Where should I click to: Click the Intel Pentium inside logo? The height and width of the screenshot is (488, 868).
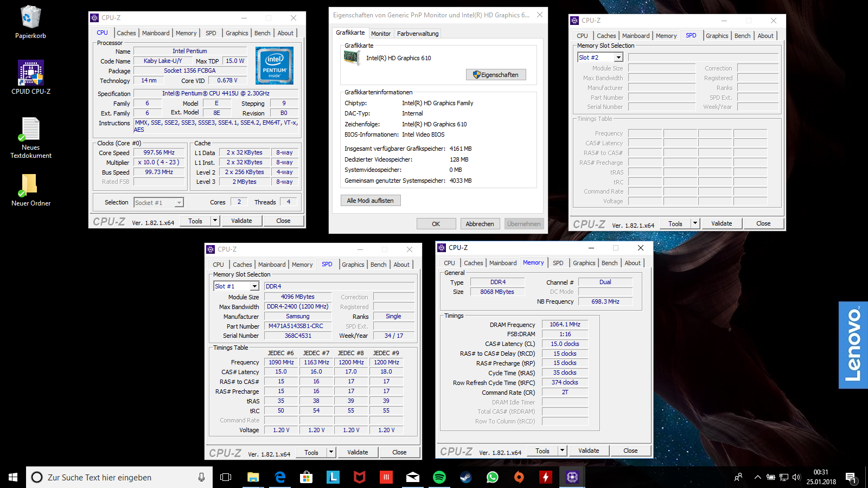pyautogui.click(x=275, y=65)
